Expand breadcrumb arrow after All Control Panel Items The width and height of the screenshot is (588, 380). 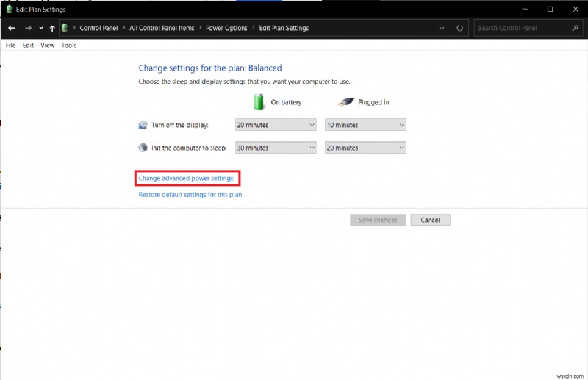point(200,28)
